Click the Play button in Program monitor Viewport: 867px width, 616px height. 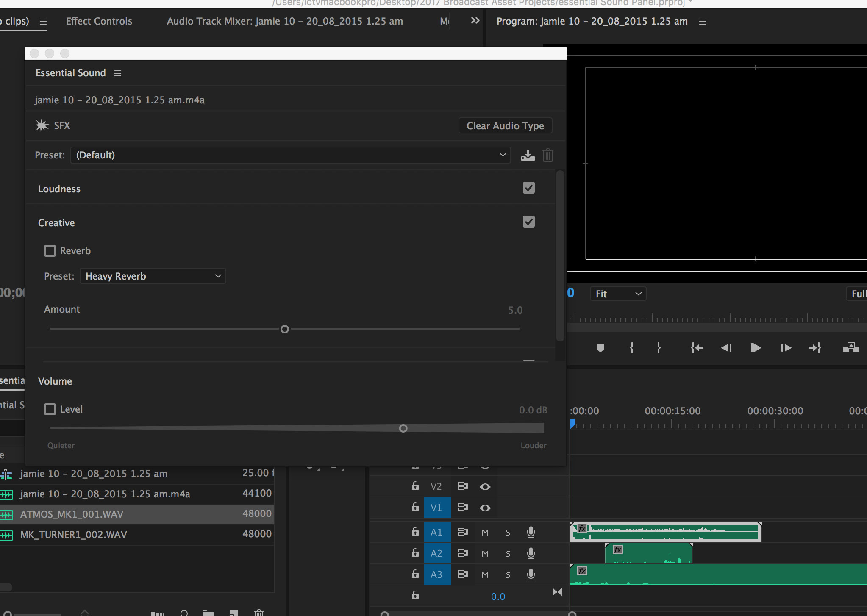(755, 347)
